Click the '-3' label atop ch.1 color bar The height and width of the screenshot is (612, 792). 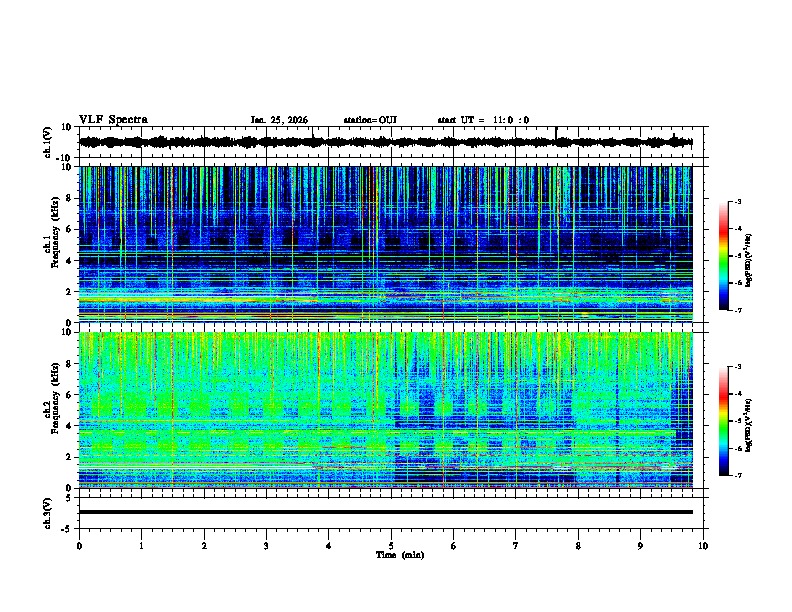click(737, 201)
